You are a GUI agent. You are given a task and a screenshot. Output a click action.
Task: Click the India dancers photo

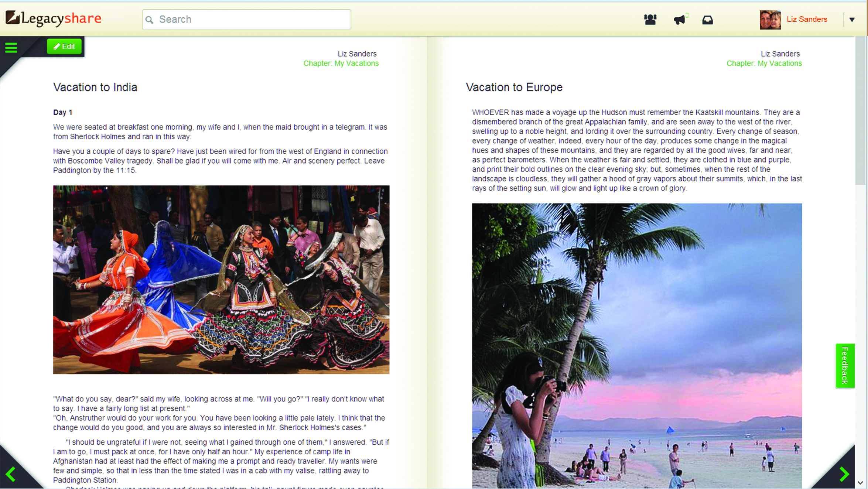(x=221, y=280)
